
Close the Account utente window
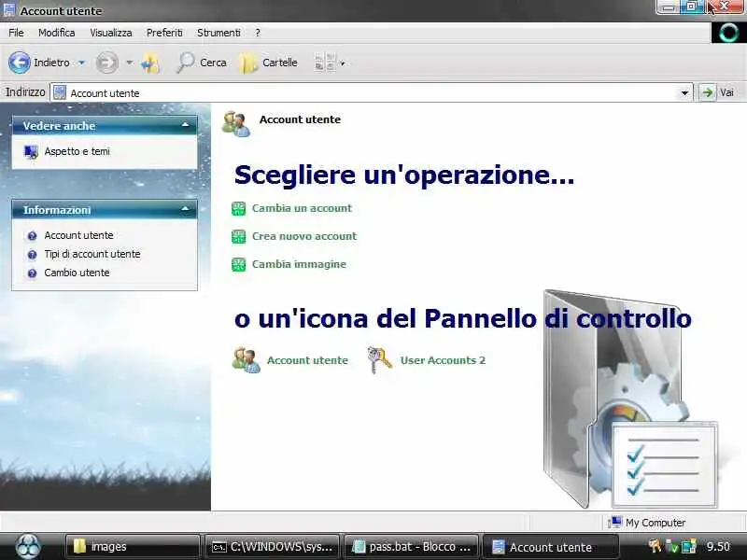point(723,7)
